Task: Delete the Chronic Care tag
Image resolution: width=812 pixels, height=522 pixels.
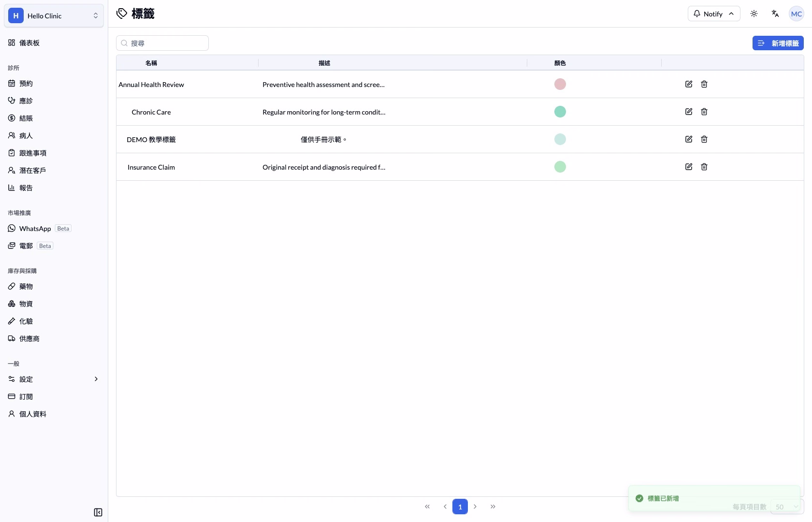Action: pos(704,112)
